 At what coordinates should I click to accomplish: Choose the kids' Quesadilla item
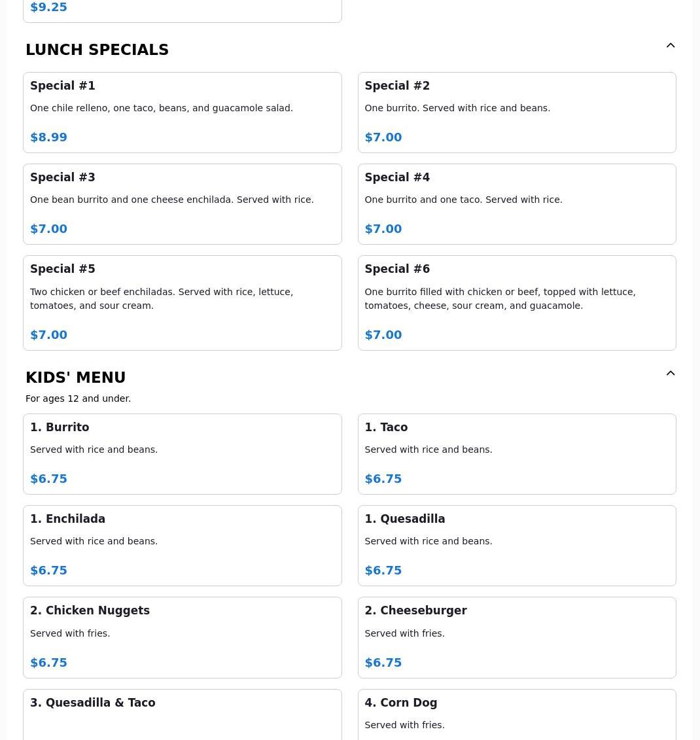click(517, 546)
